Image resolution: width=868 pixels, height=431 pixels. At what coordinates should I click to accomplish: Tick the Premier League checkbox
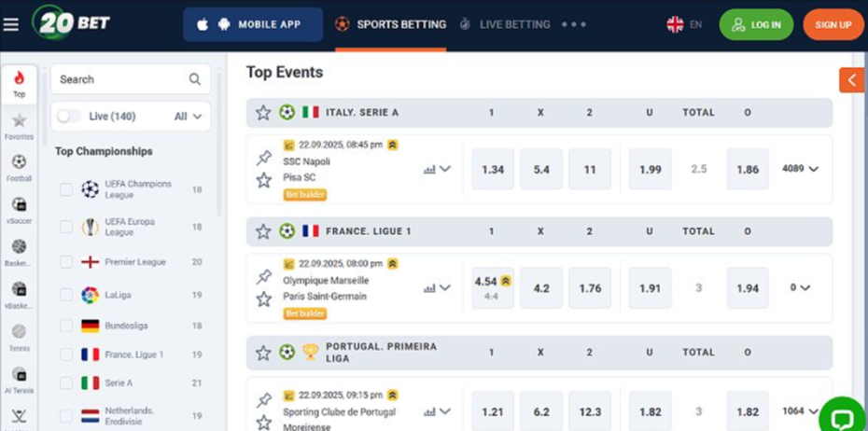point(66,262)
